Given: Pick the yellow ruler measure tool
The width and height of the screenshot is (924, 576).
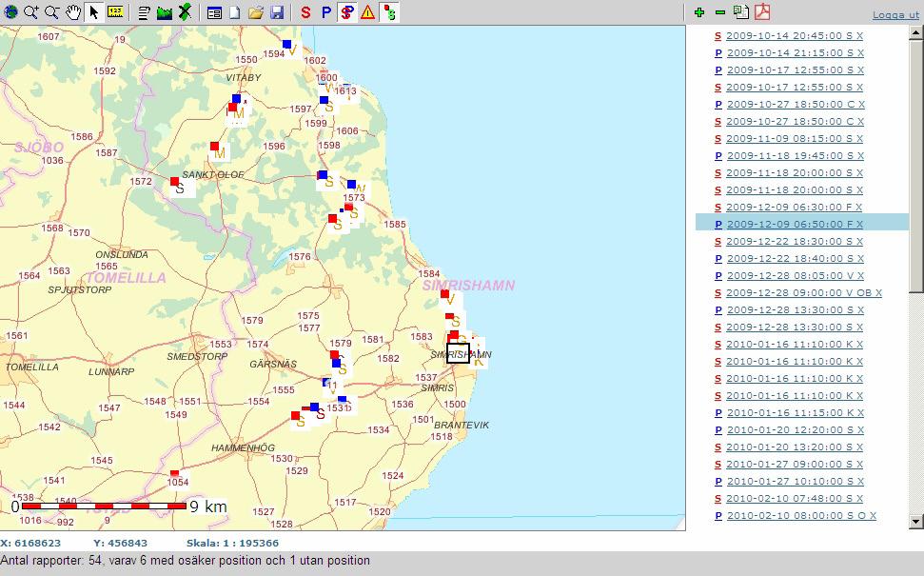Looking at the screenshot, I should [115, 11].
